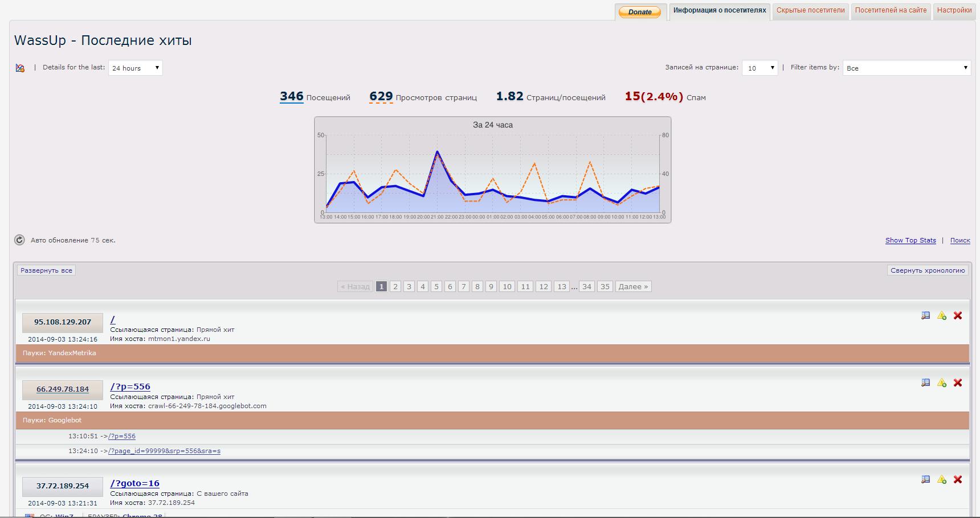
Task: Mark 66.249.78.184 as spam via warning icon
Action: point(942,383)
